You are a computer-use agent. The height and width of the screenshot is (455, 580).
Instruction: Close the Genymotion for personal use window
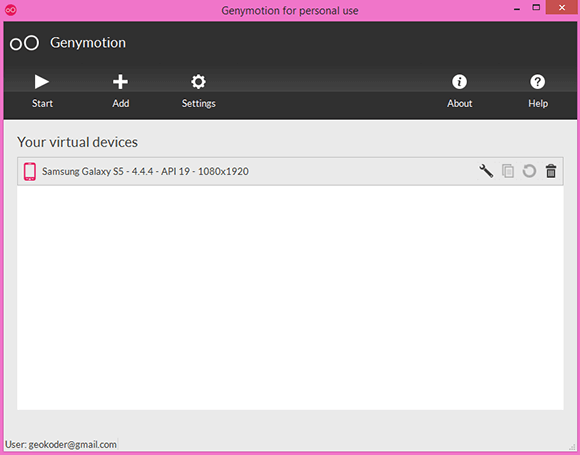[x=562, y=7]
